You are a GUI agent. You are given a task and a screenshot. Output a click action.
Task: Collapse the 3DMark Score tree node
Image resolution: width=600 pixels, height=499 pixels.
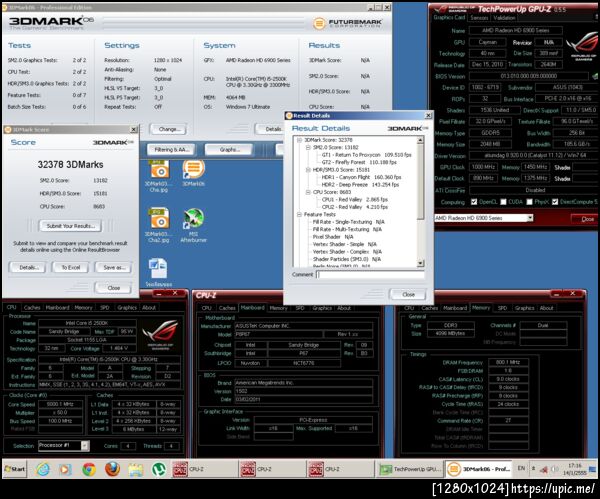pos(300,140)
